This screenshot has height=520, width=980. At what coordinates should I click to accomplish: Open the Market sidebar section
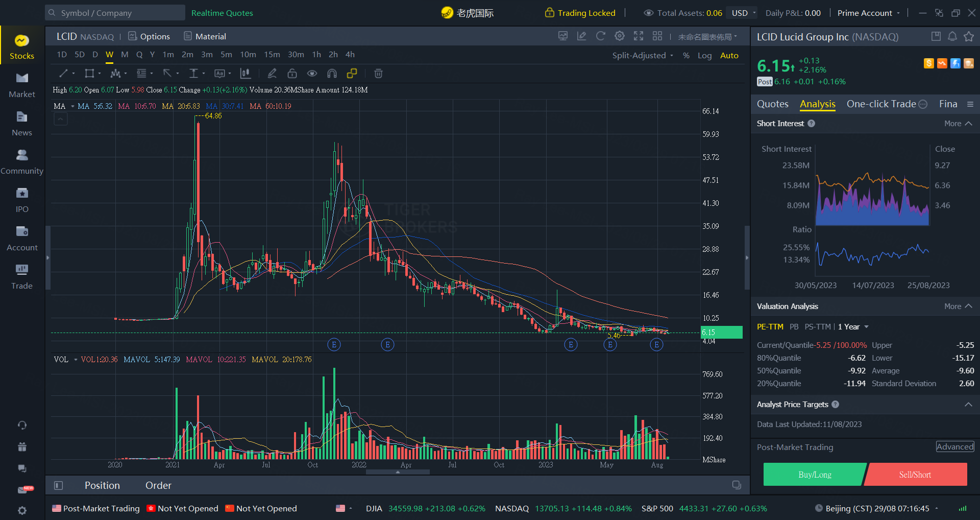click(x=22, y=86)
